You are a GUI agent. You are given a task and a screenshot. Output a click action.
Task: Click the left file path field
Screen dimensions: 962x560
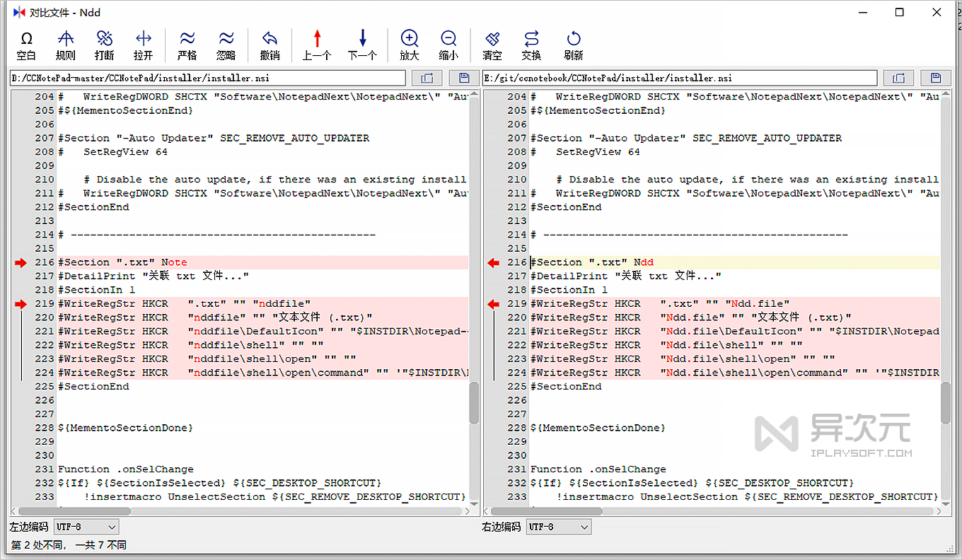point(207,78)
